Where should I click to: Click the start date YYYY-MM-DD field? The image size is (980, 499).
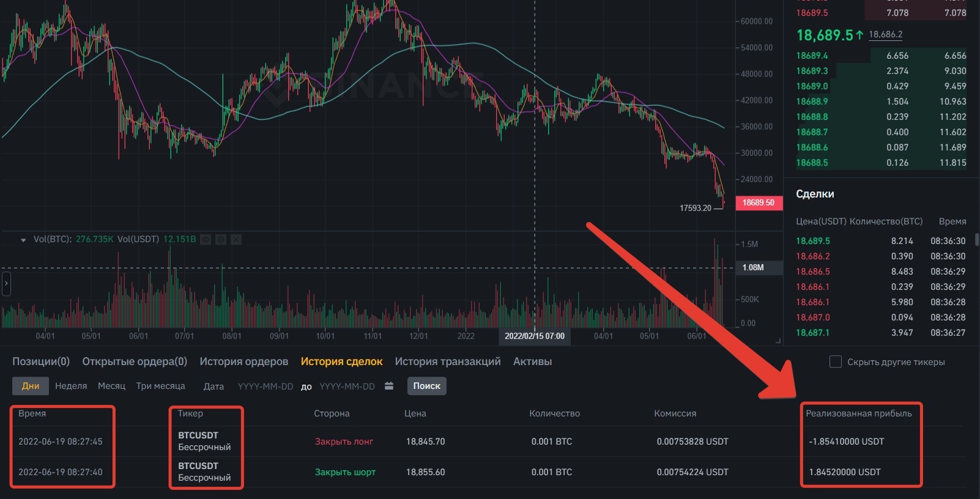point(265,386)
